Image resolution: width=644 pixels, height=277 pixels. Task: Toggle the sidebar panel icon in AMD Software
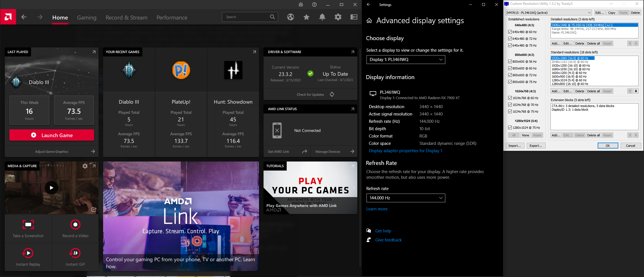tap(354, 17)
